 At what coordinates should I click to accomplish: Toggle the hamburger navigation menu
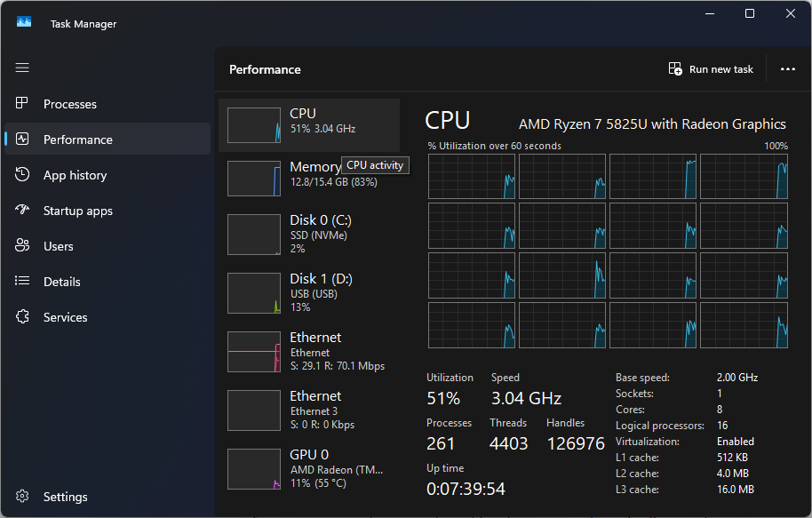click(23, 68)
